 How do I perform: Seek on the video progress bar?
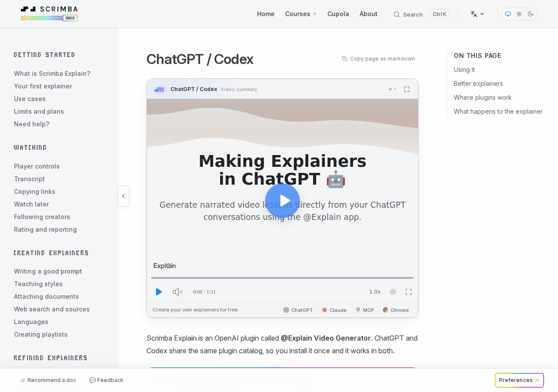[282, 278]
